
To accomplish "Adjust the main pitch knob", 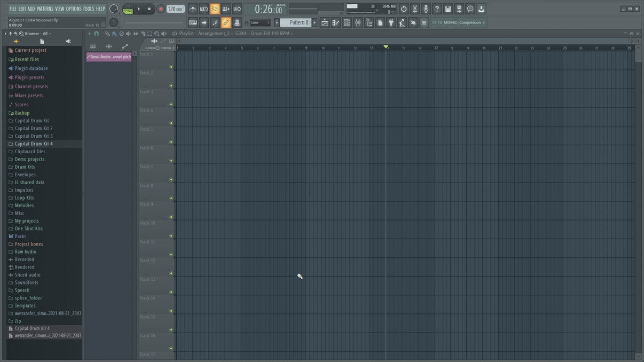I will pos(114,22).
